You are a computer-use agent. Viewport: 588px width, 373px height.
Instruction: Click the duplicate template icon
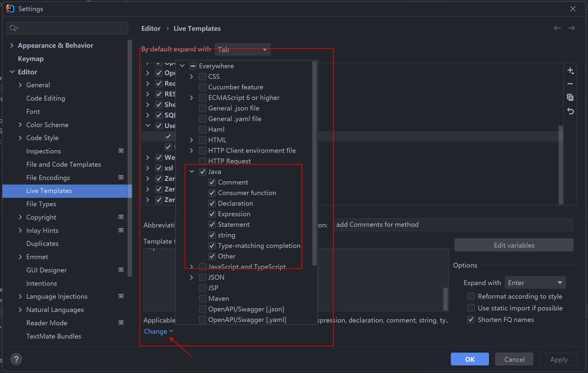[570, 97]
